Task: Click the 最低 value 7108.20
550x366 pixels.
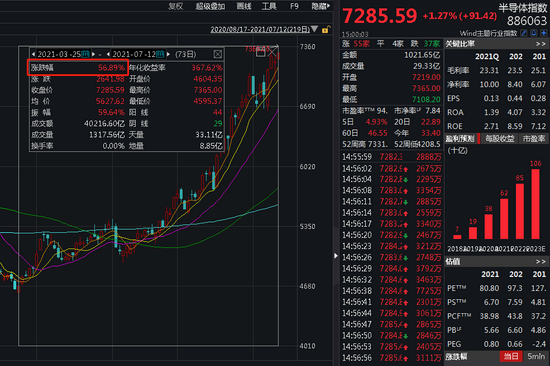Action: (426, 99)
